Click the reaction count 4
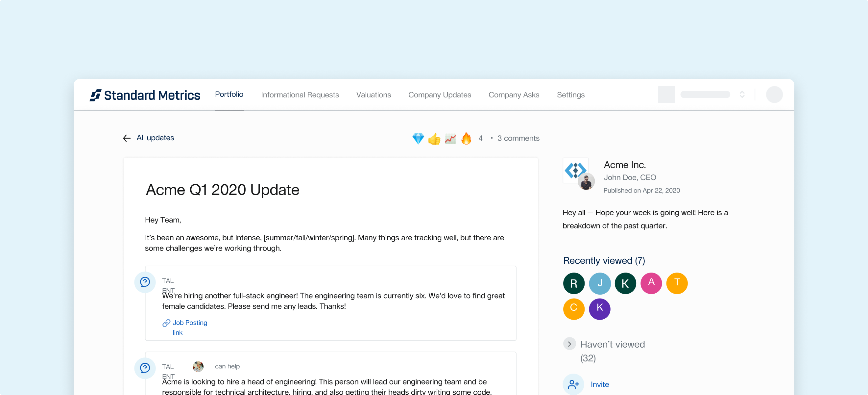 pyautogui.click(x=480, y=138)
